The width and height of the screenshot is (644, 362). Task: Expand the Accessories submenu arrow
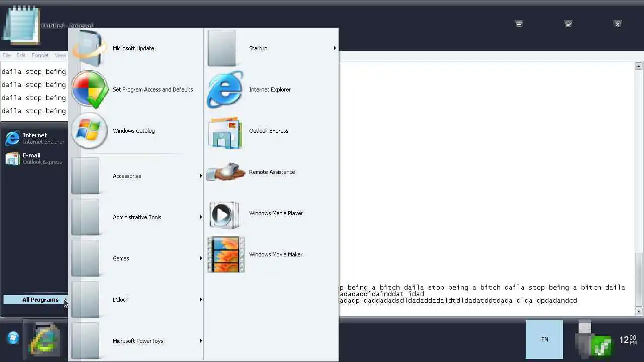tap(201, 176)
